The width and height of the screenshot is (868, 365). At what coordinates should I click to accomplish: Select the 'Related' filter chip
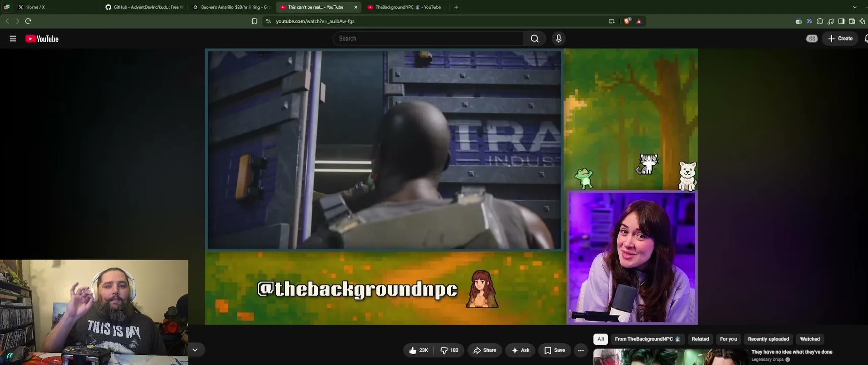700,339
